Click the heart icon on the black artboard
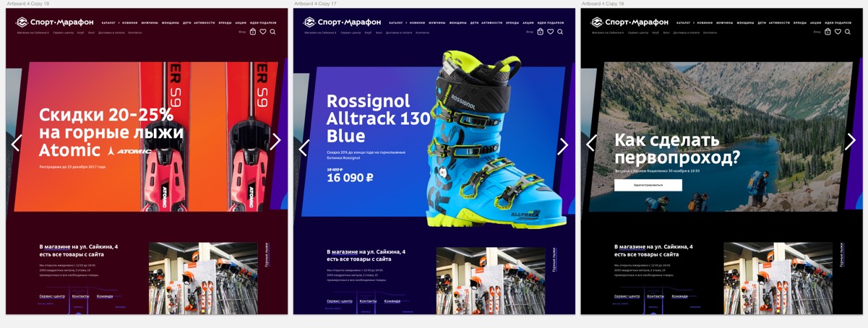Viewport: 868px width, 328px height. [838, 32]
